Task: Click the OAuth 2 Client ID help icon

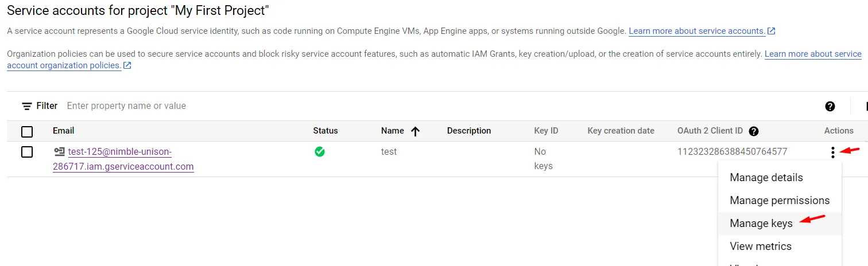Action: point(754,131)
